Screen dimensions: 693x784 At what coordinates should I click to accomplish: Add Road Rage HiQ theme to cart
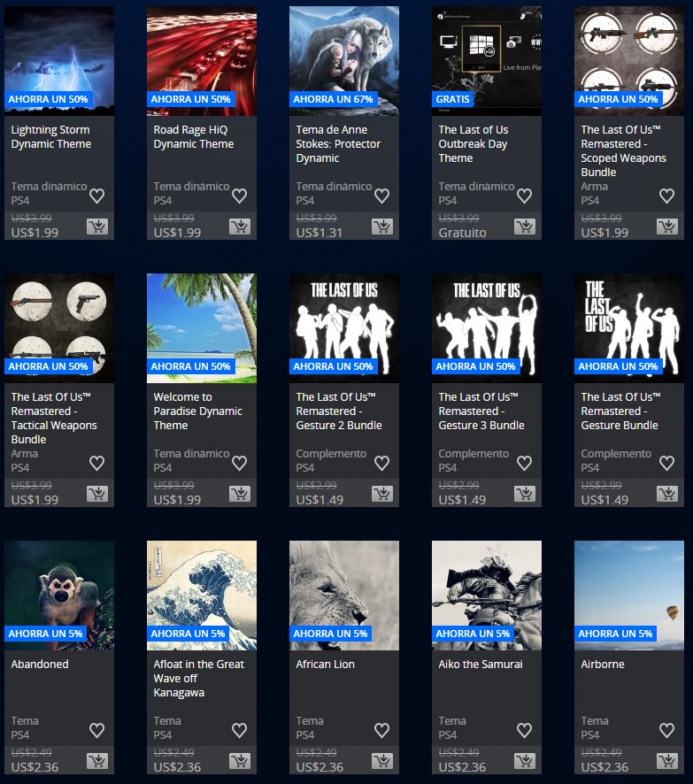point(239,227)
